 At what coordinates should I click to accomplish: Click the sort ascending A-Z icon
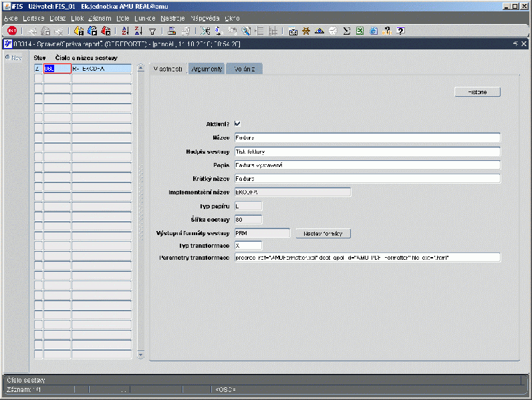tap(126, 31)
